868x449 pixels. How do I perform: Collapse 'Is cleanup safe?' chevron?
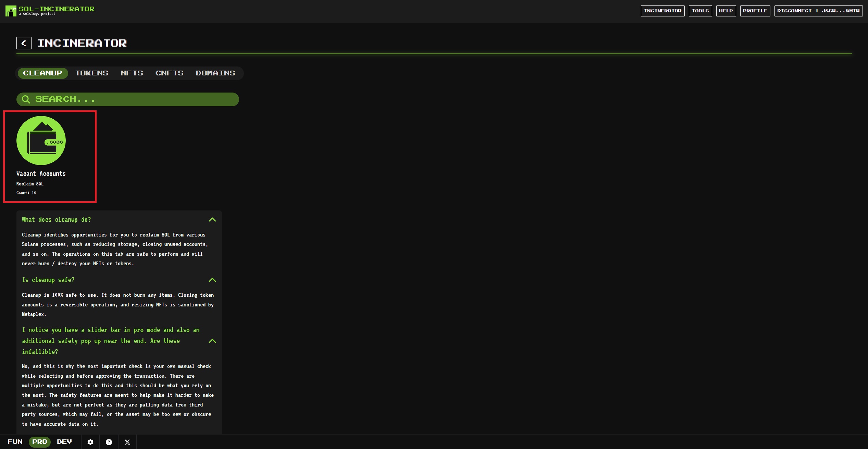click(212, 280)
